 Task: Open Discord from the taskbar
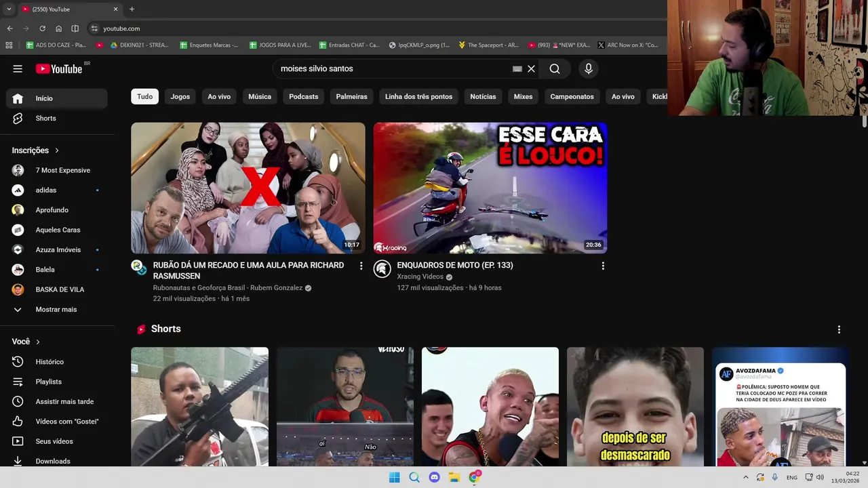pyautogui.click(x=435, y=477)
